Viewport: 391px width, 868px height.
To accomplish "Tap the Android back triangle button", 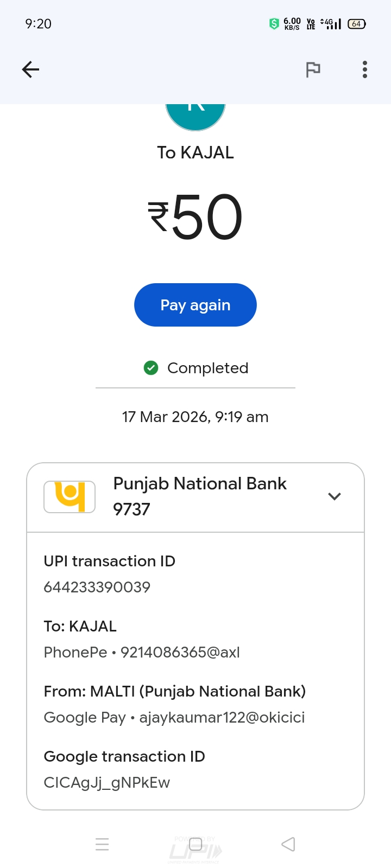I will point(288,844).
